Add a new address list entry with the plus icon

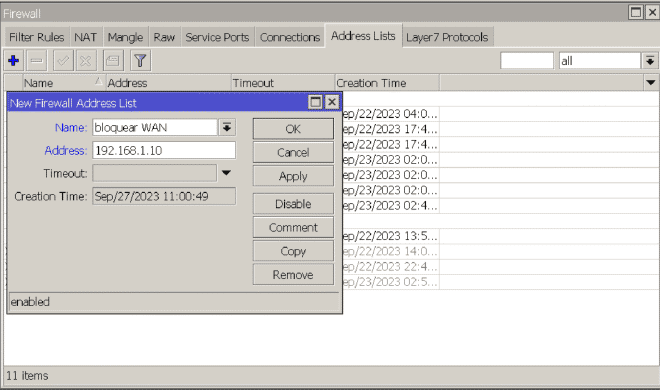tap(13, 61)
